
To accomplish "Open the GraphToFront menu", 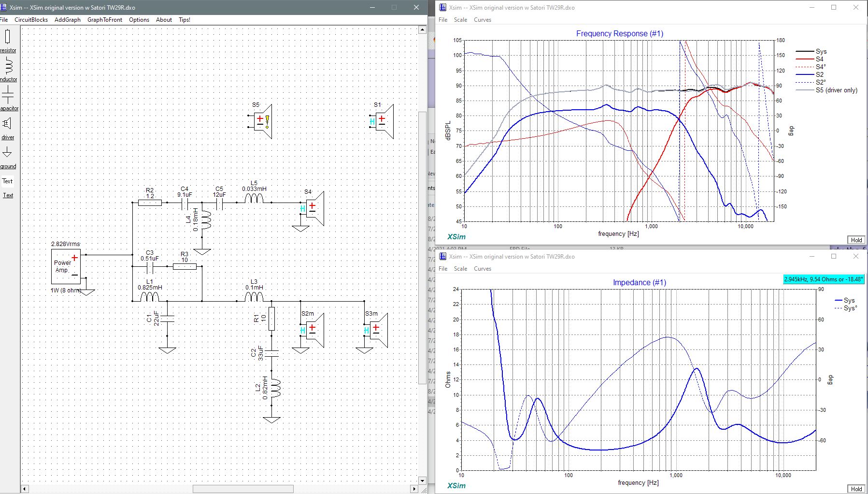I will (105, 20).
